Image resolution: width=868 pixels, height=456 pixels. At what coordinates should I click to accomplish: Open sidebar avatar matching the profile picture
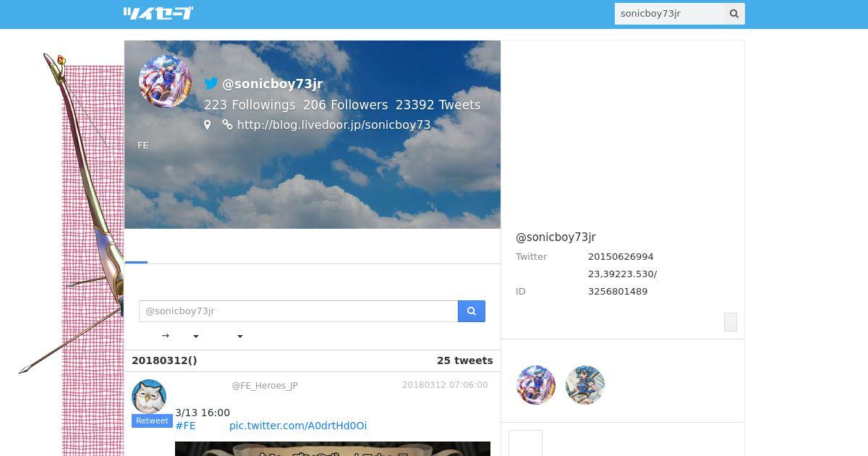[536, 385]
